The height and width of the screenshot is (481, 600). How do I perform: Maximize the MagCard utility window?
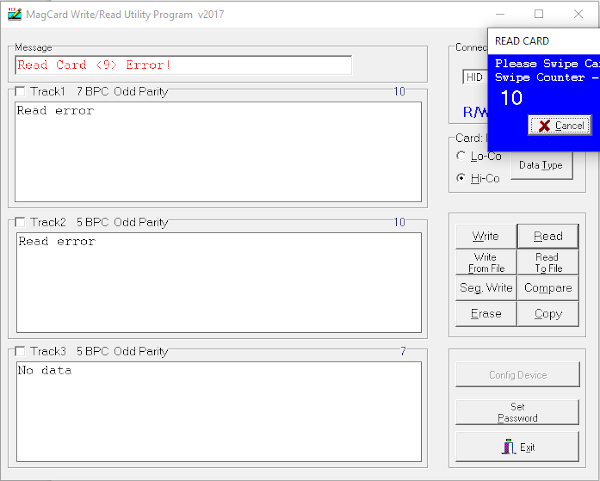(x=539, y=14)
